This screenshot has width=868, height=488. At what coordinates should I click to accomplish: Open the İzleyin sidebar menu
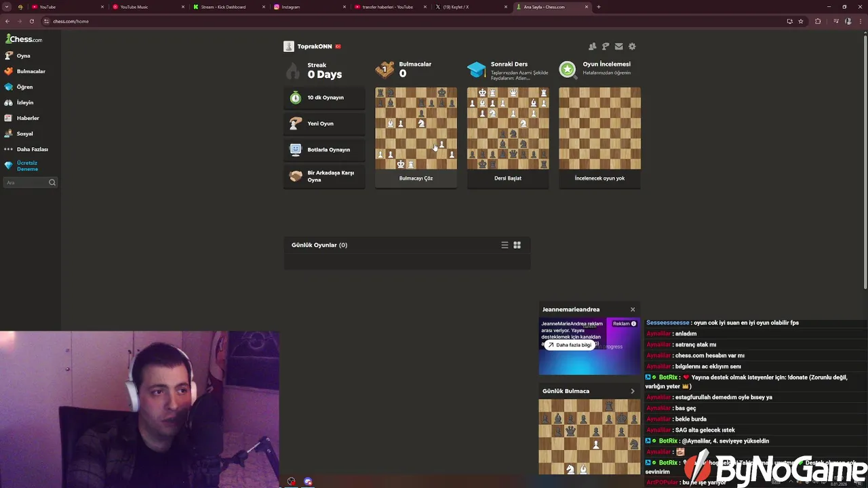[25, 102]
